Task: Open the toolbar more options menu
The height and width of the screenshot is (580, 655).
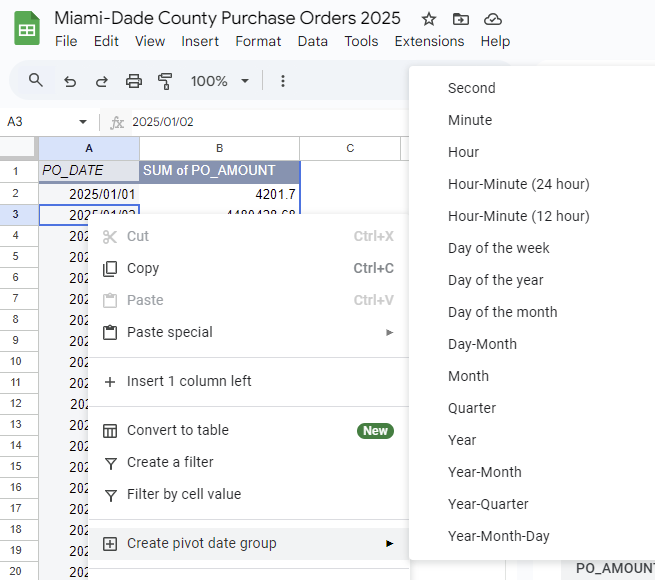Action: click(283, 81)
